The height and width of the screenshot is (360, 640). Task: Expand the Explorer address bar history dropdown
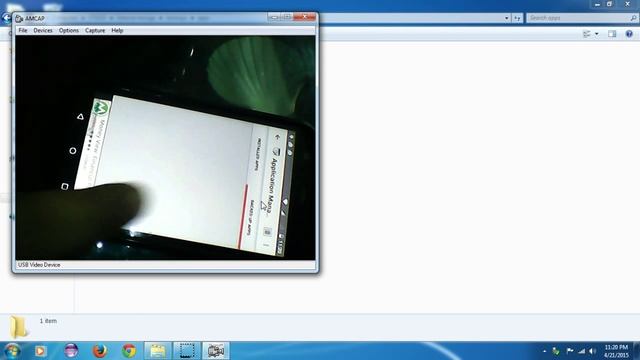(507, 18)
